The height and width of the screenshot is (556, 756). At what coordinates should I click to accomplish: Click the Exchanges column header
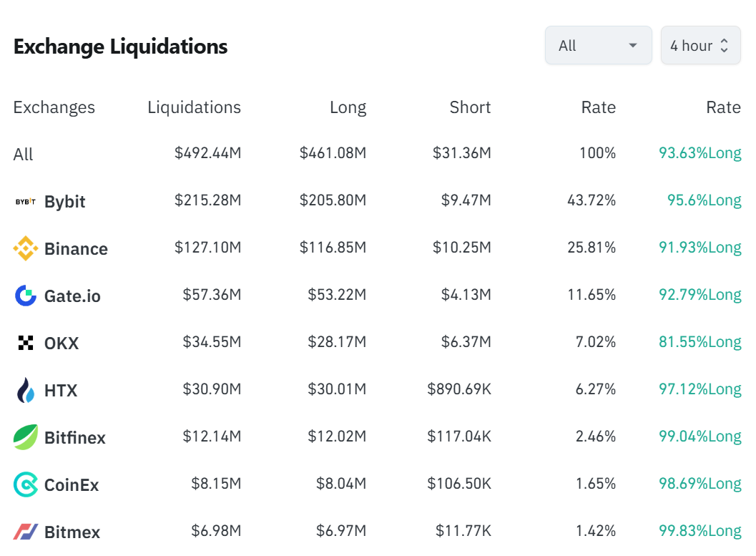pyautogui.click(x=54, y=107)
